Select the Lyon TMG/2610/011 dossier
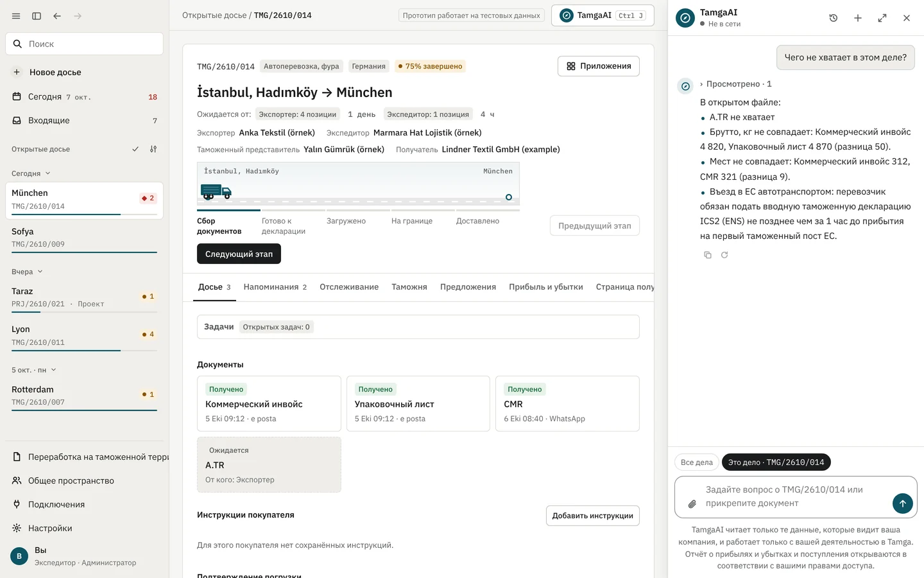This screenshot has height=578, width=924. coord(84,335)
